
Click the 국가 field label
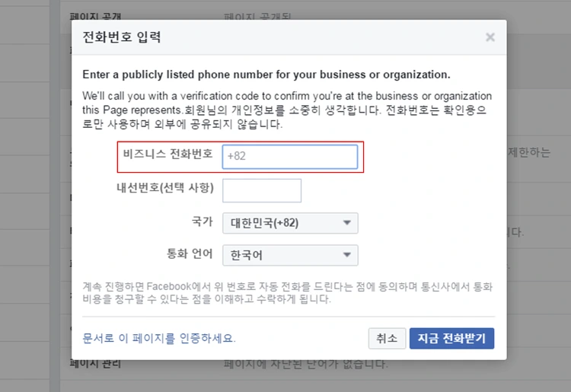[x=202, y=221]
